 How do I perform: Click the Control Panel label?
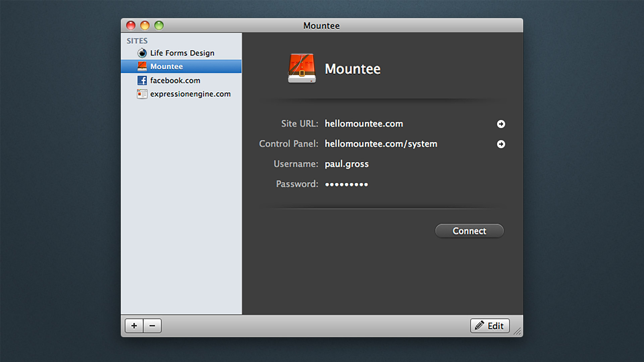288,144
